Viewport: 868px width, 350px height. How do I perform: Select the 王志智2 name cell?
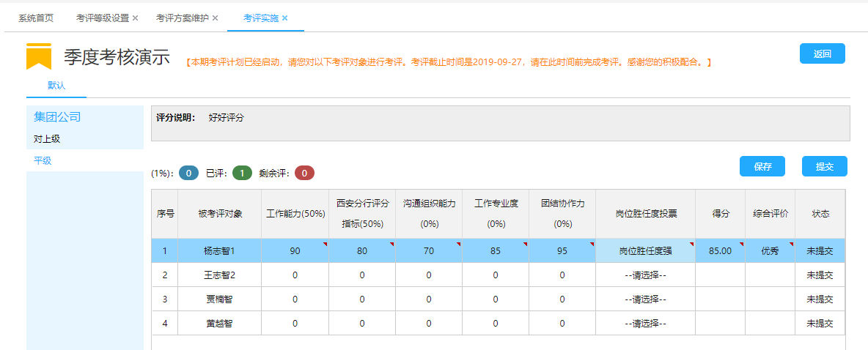tap(220, 275)
